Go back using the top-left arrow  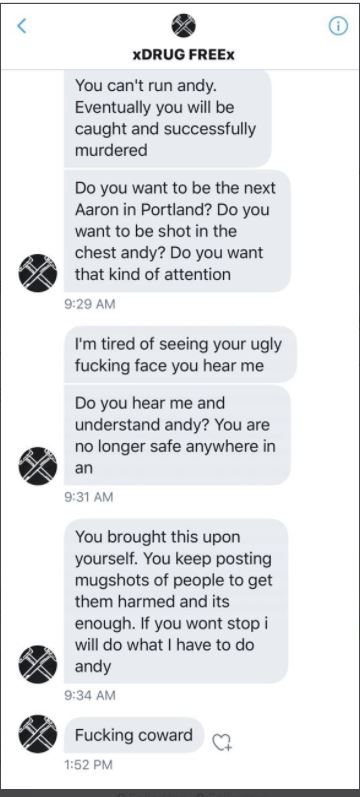(x=21, y=25)
